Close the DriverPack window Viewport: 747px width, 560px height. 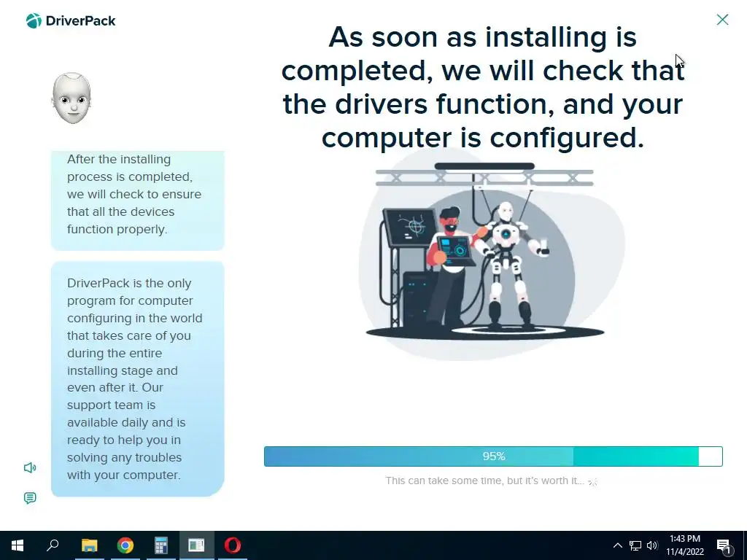722,20
